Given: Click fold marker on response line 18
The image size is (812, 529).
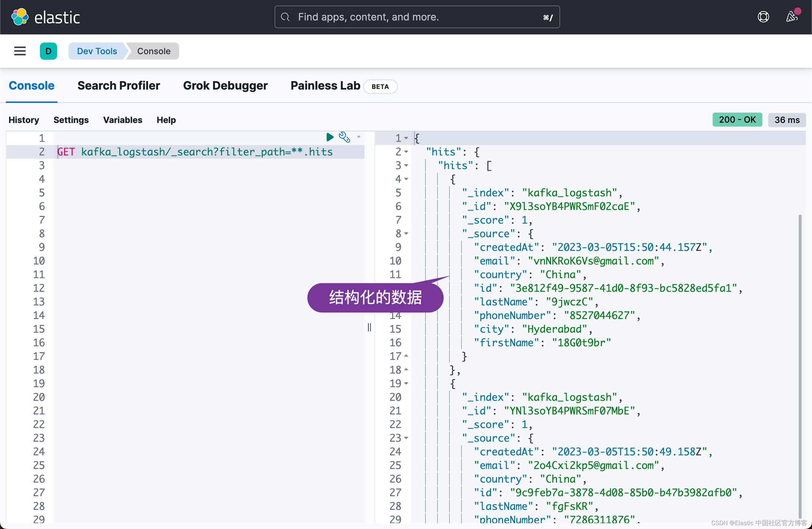Looking at the screenshot, I should point(406,370).
